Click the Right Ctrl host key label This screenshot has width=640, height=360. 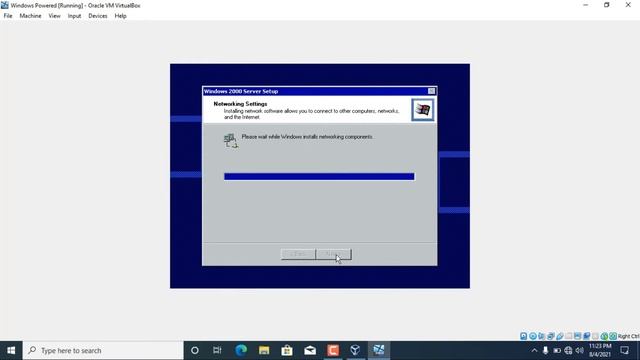click(629, 336)
